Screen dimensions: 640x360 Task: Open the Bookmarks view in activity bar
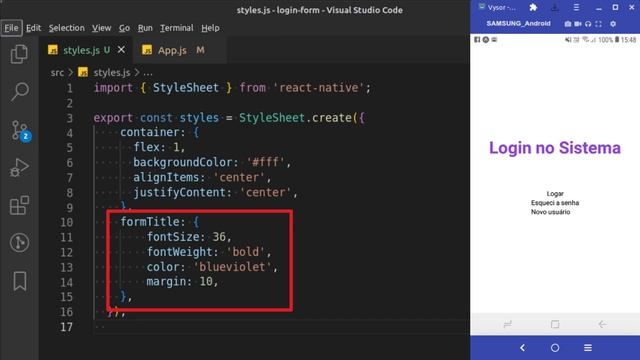pos(20,281)
